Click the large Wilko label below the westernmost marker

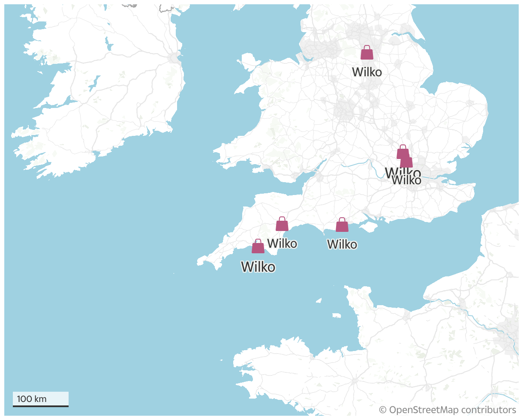coord(258,267)
